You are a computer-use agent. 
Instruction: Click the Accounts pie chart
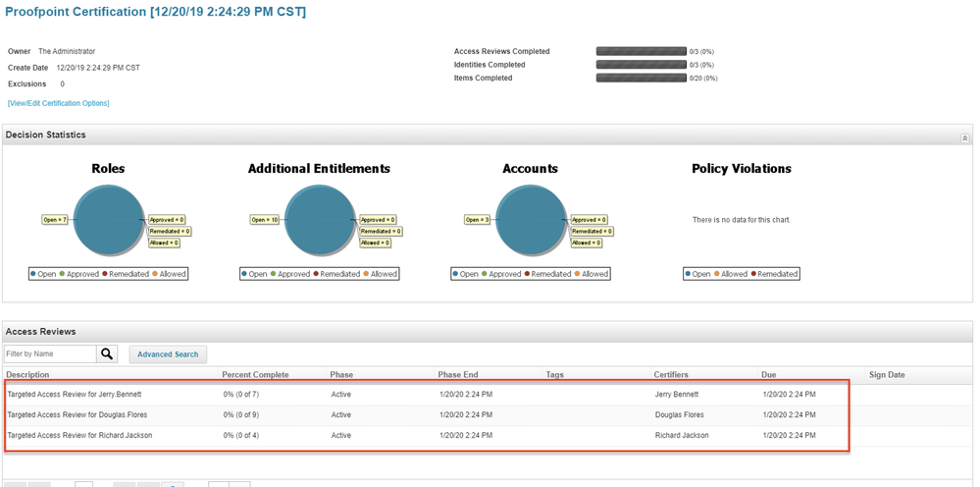point(530,219)
